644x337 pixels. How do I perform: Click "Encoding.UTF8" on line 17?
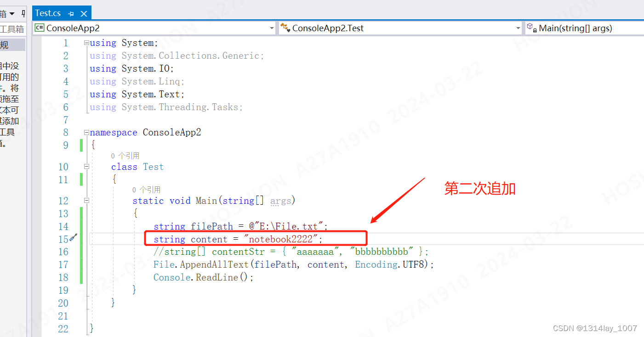point(391,265)
